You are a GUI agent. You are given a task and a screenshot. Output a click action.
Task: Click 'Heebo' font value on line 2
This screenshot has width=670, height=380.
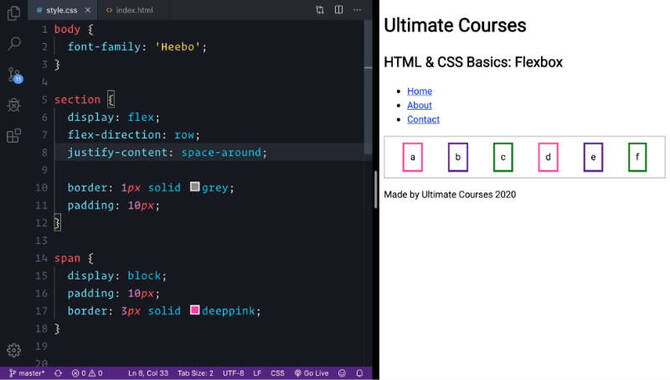(178, 47)
